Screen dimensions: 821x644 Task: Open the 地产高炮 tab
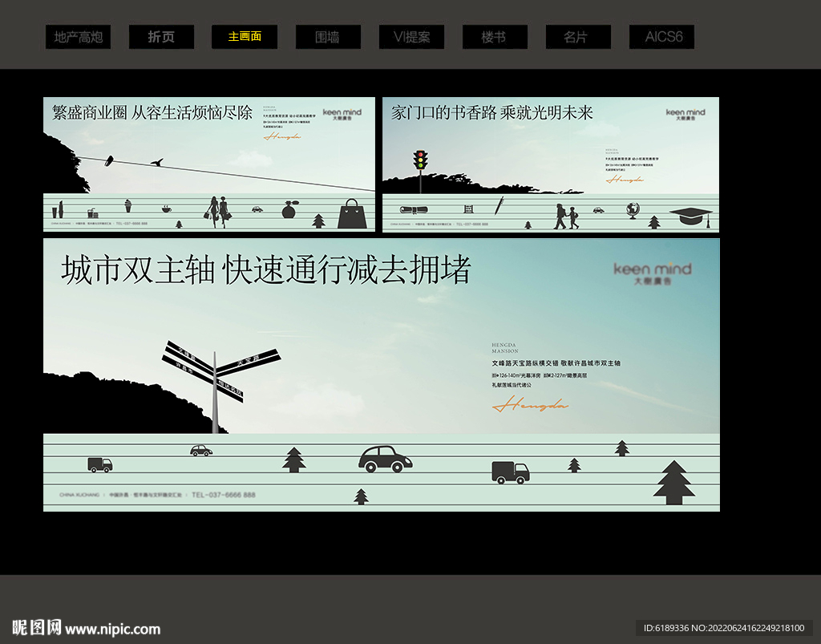tap(78, 37)
